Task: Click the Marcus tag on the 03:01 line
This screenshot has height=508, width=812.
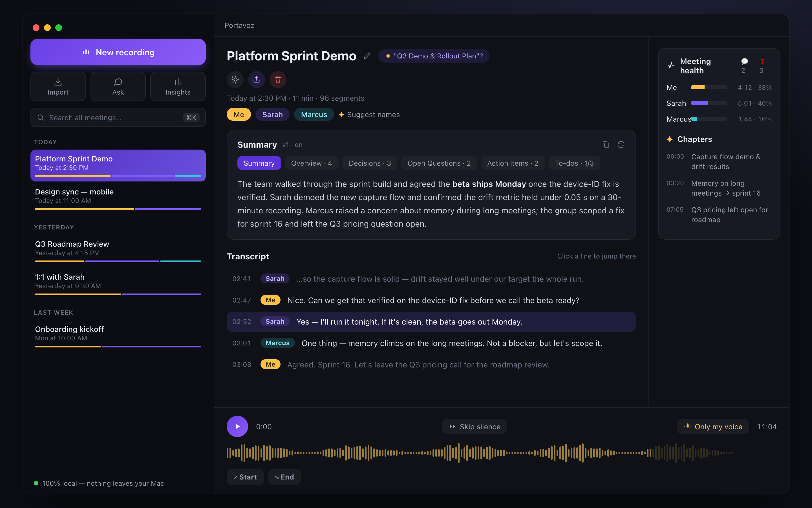Action: 277,343
